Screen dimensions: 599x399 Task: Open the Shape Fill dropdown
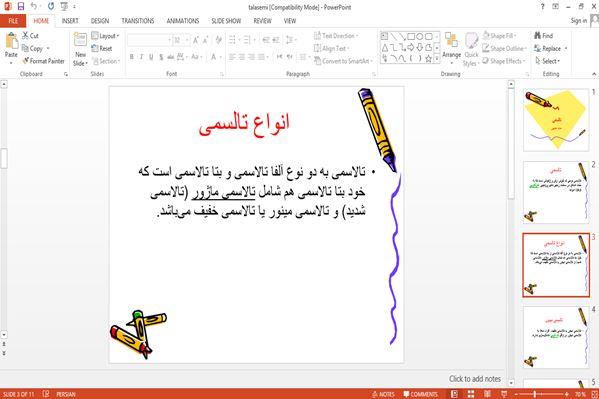499,36
